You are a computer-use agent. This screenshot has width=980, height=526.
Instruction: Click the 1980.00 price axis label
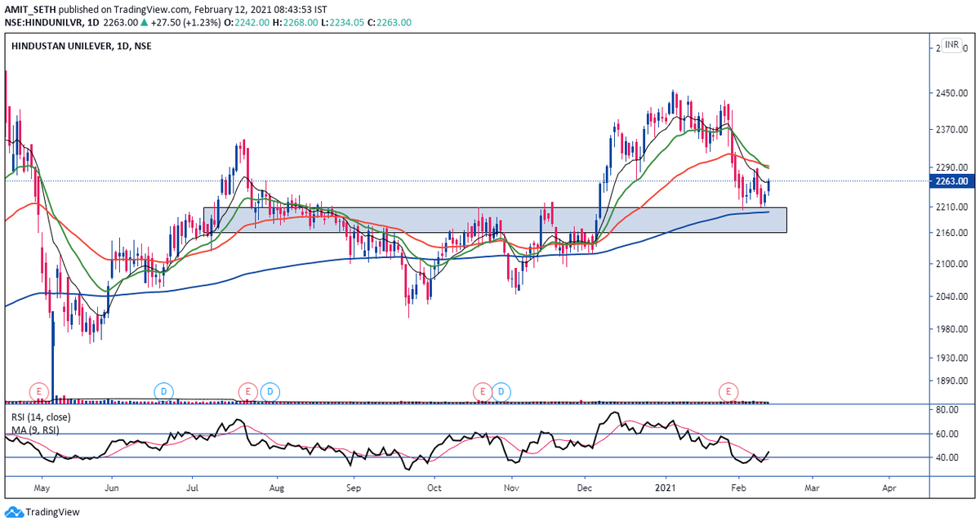[951, 330]
